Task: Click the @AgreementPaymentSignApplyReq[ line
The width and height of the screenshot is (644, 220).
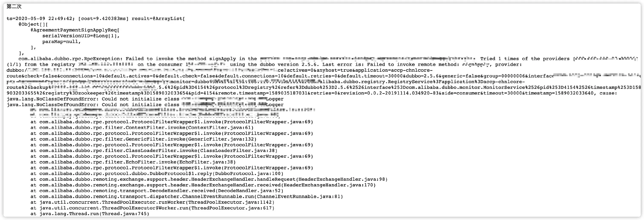Action: coord(75,30)
